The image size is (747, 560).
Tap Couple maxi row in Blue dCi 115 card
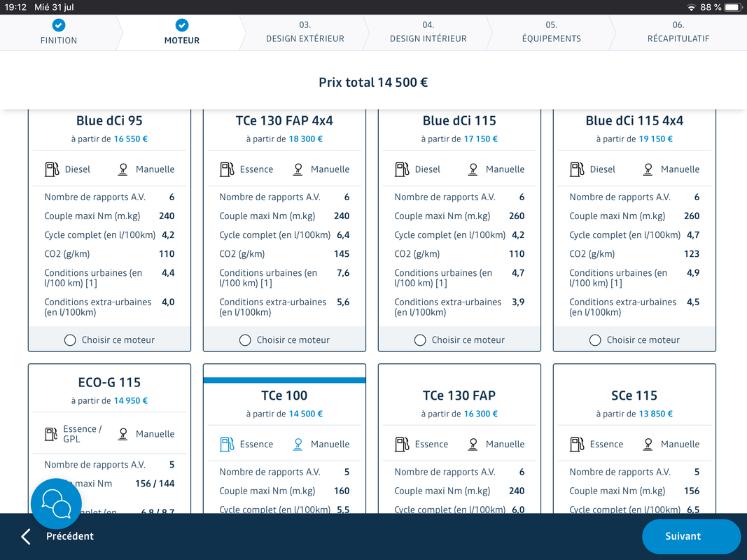[459, 216]
